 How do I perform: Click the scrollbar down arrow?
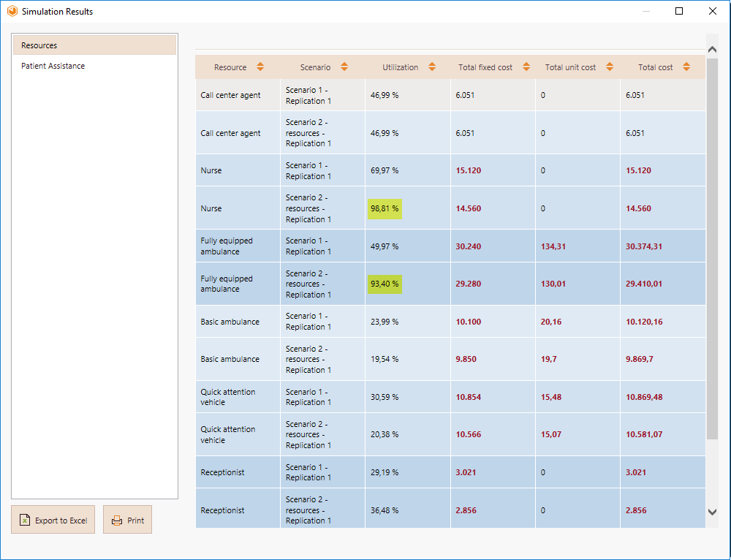pos(712,512)
